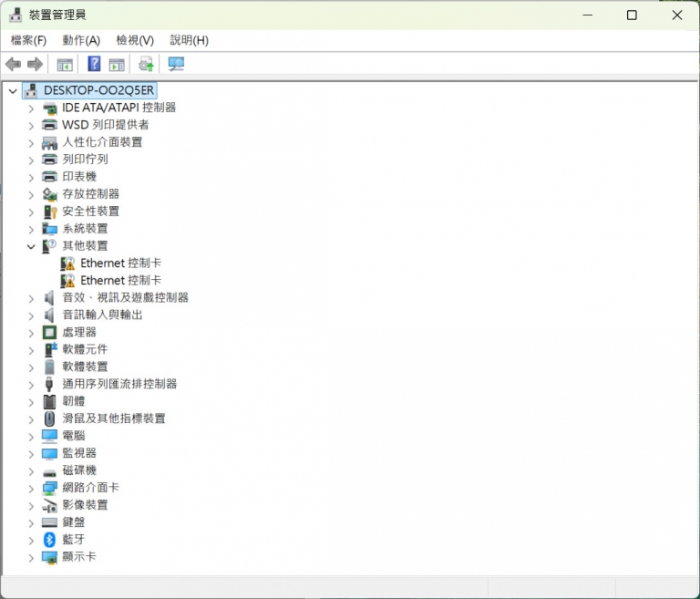Screen dimensions: 700x599
Task: Open the 檔案(F) menu
Action: [28, 40]
